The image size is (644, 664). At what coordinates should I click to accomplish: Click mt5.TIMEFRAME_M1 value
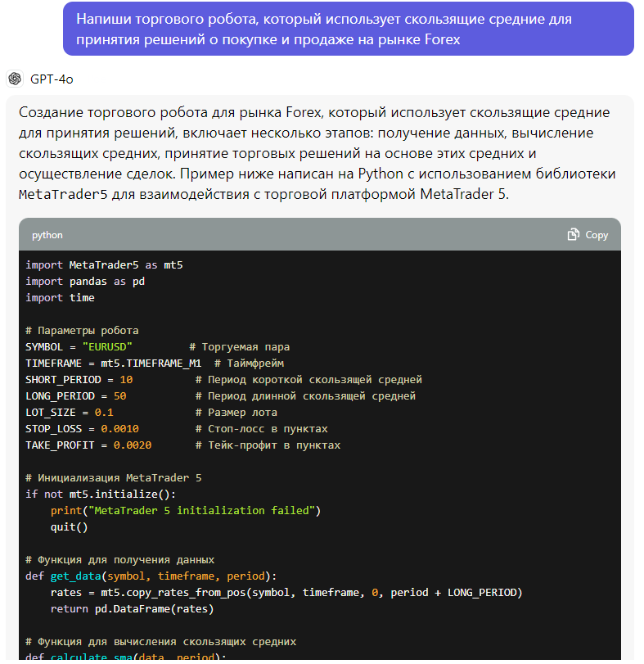click(151, 364)
